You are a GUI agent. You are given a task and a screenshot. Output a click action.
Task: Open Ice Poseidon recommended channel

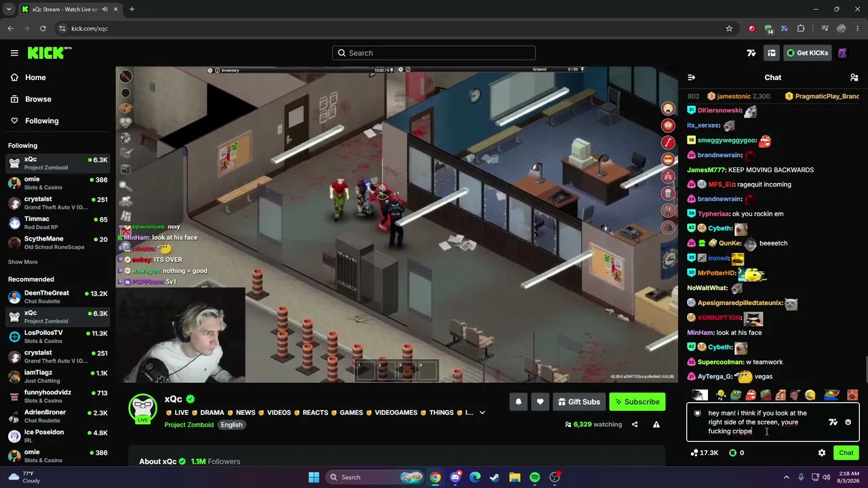[58, 436]
